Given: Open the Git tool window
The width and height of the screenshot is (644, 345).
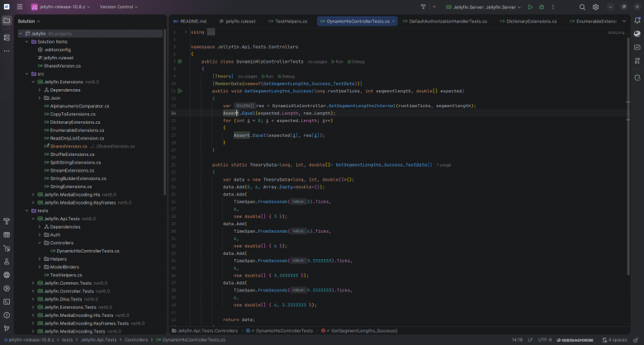Looking at the screenshot, I should click(7, 328).
